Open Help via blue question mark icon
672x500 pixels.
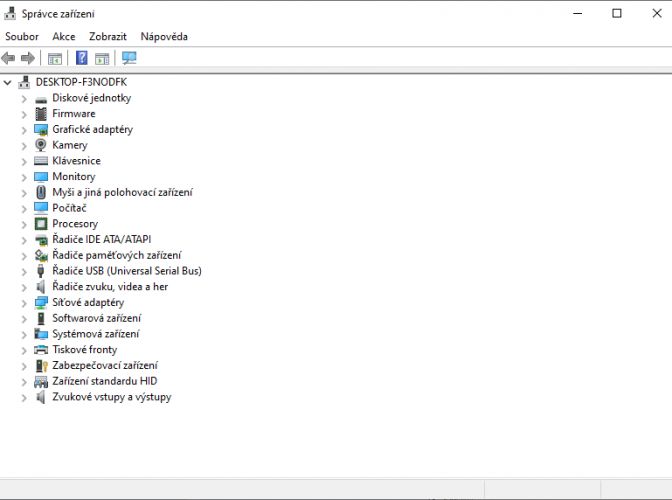click(x=81, y=58)
